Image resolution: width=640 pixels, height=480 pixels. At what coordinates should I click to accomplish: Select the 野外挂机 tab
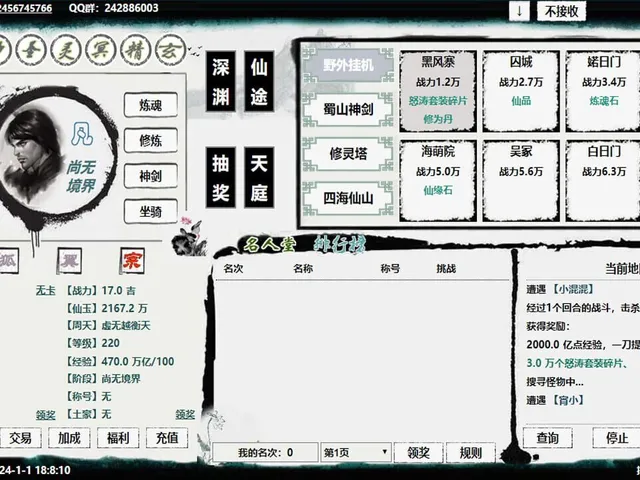point(348,65)
